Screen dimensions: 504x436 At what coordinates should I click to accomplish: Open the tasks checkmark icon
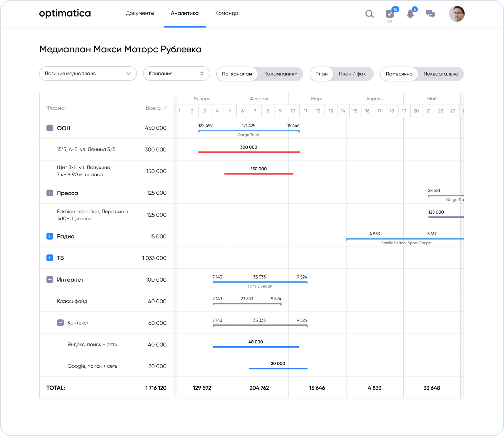(x=390, y=14)
